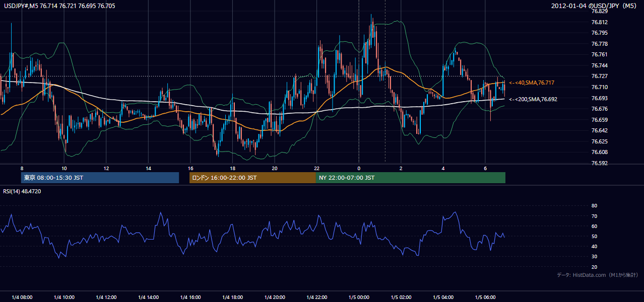Click bottom time label 1/4 14:00
Viewport: 644px width, 302px height.
[148, 297]
